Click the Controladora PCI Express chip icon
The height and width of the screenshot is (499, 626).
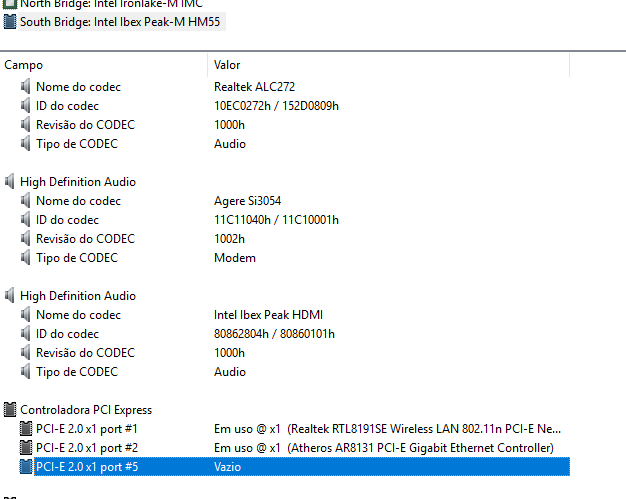10,410
